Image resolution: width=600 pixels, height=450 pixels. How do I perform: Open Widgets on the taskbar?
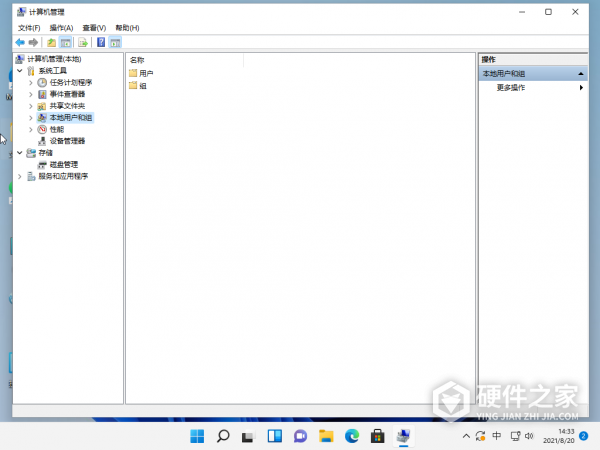pos(275,436)
